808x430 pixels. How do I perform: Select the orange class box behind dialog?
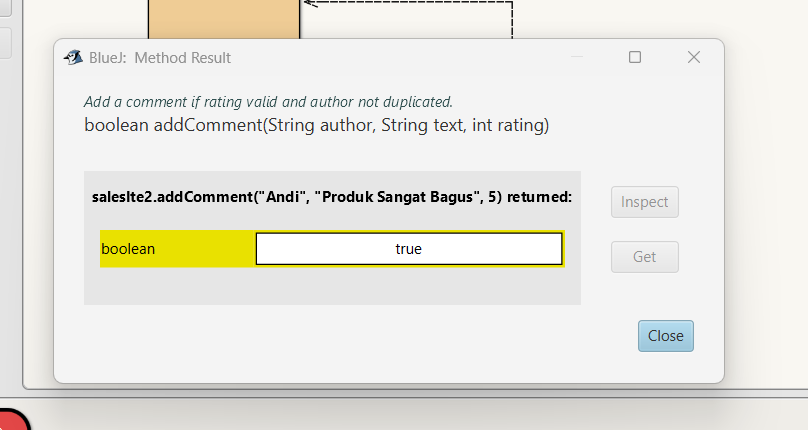223,19
